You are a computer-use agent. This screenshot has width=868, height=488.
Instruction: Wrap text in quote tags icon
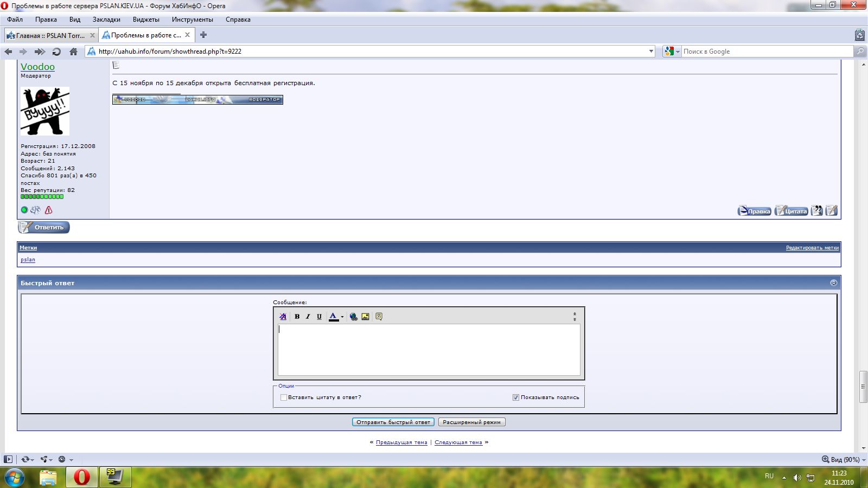pyautogui.click(x=379, y=317)
